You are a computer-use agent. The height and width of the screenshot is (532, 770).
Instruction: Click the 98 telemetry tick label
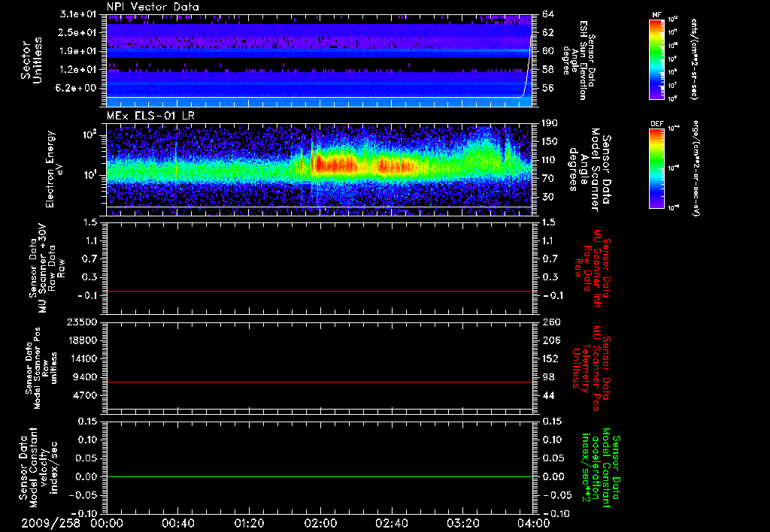(548, 377)
